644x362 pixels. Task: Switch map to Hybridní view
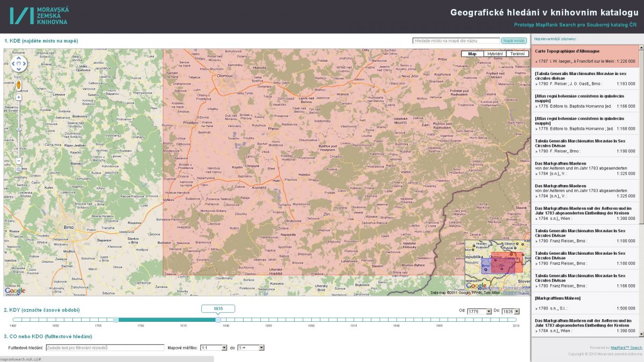pos(494,54)
